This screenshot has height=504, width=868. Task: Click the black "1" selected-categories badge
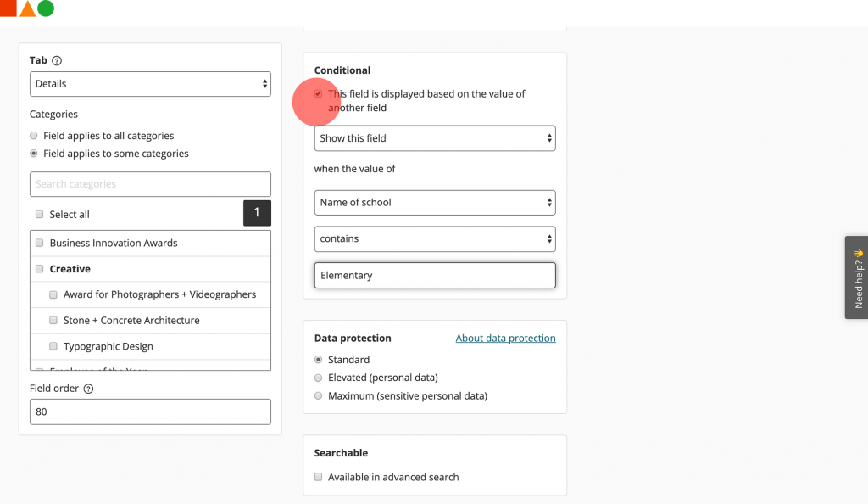coord(257,213)
